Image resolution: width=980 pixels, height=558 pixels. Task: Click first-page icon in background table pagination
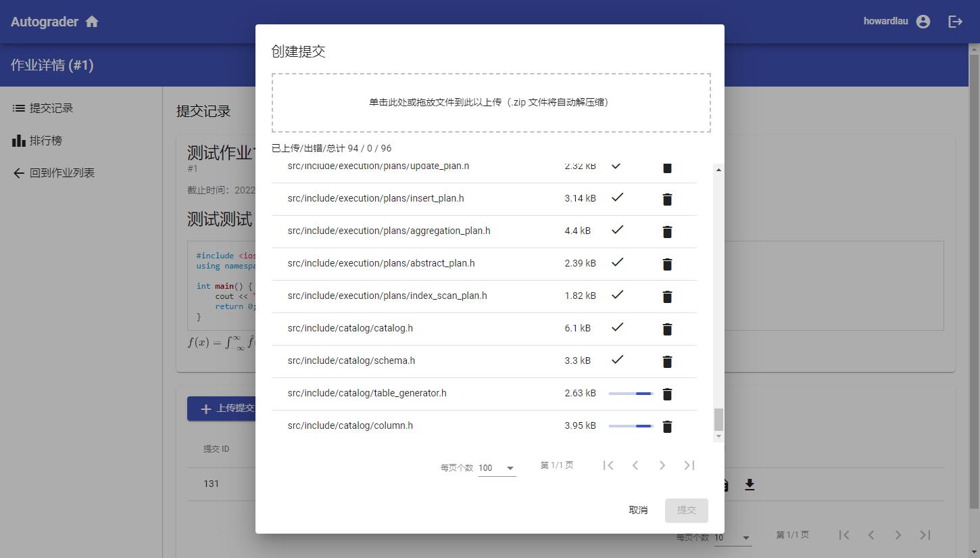tap(844, 535)
